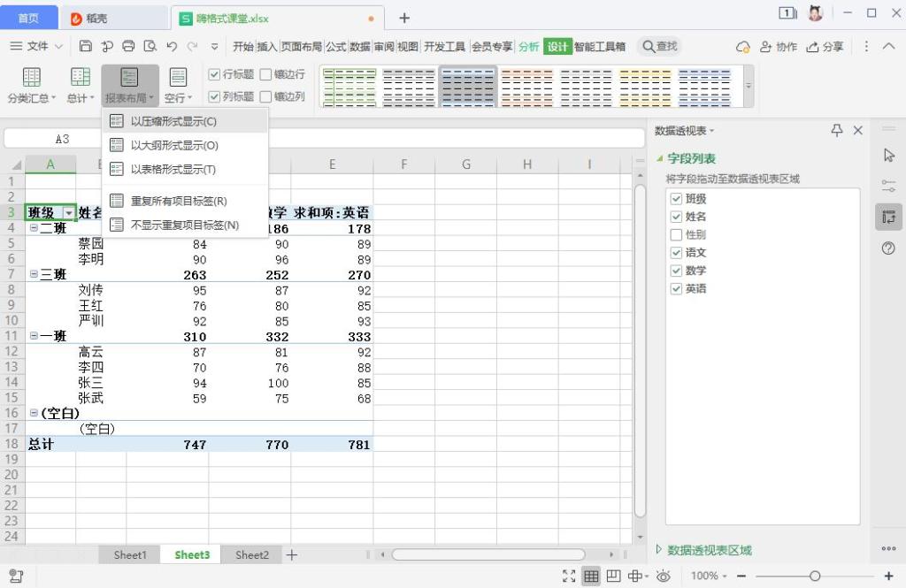
Task: Open help via question mark icon in sidebar
Action: click(888, 248)
